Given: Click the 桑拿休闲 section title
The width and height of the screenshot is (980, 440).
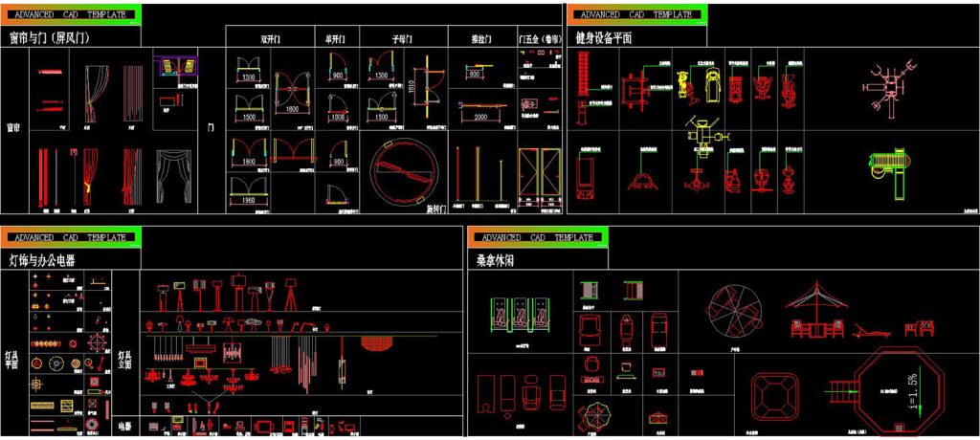Looking at the screenshot, I should click(495, 259).
